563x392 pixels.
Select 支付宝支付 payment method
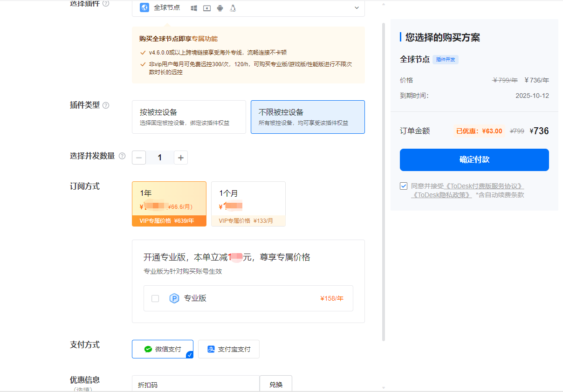tap(229, 349)
